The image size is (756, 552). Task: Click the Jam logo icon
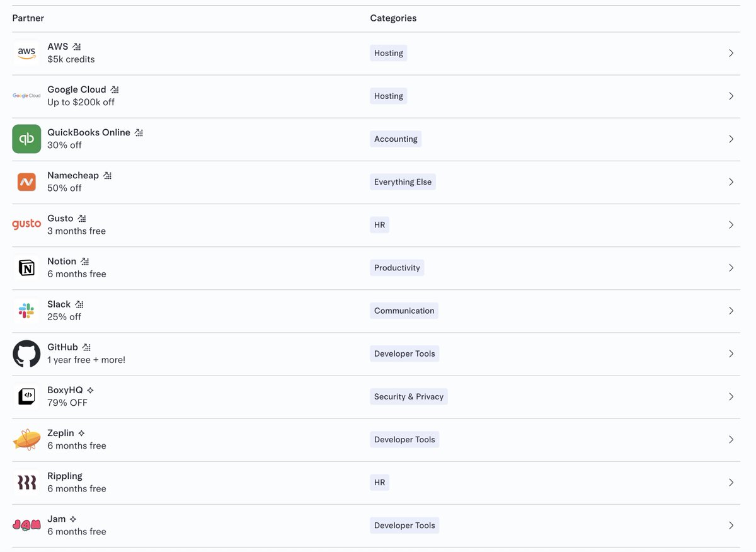pos(26,525)
